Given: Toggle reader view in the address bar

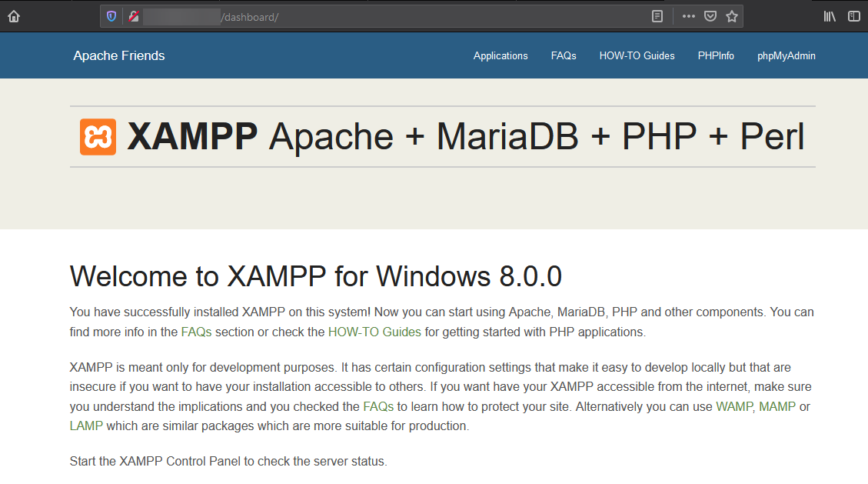Looking at the screenshot, I should [657, 17].
